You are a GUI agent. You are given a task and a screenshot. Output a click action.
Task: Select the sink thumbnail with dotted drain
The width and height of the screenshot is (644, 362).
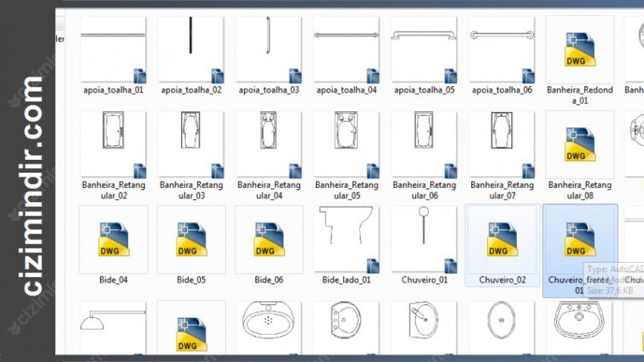pyautogui.click(x=268, y=329)
